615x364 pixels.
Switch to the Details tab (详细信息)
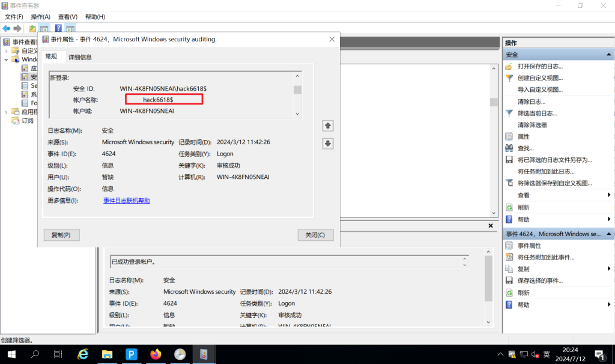tap(80, 57)
